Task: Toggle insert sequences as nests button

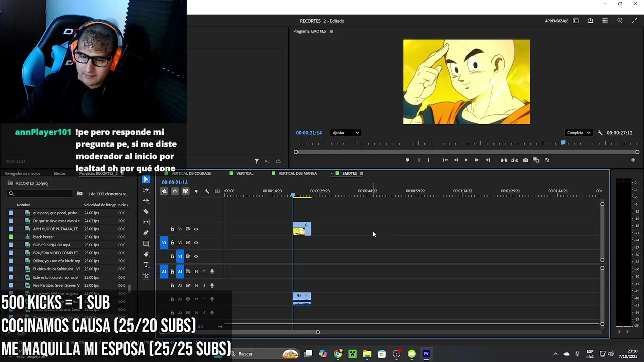Action: (164, 191)
